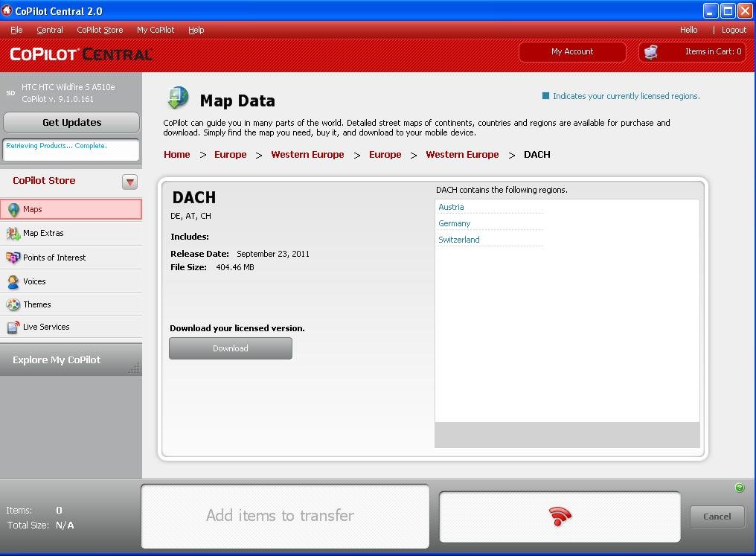Click the Add items to transfer area
The width and height of the screenshot is (756, 556).
tap(285, 516)
